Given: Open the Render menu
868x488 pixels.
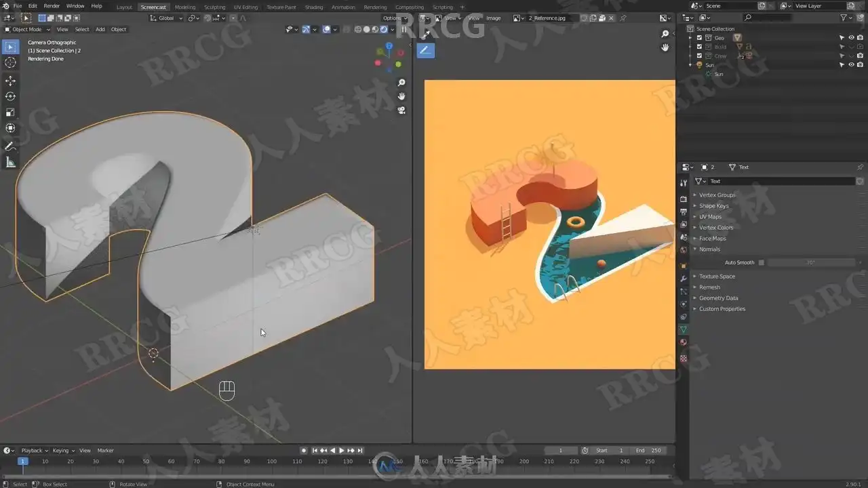Looking at the screenshot, I should point(52,6).
